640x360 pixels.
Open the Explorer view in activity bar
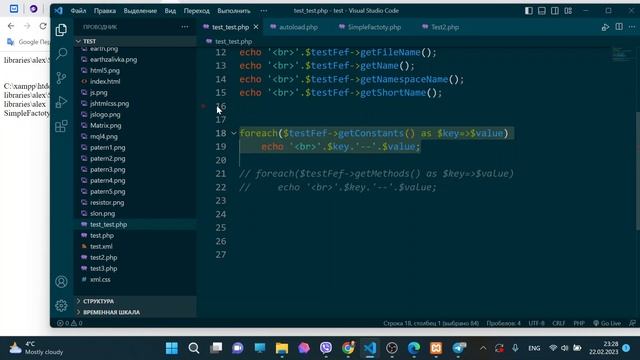click(x=61, y=30)
